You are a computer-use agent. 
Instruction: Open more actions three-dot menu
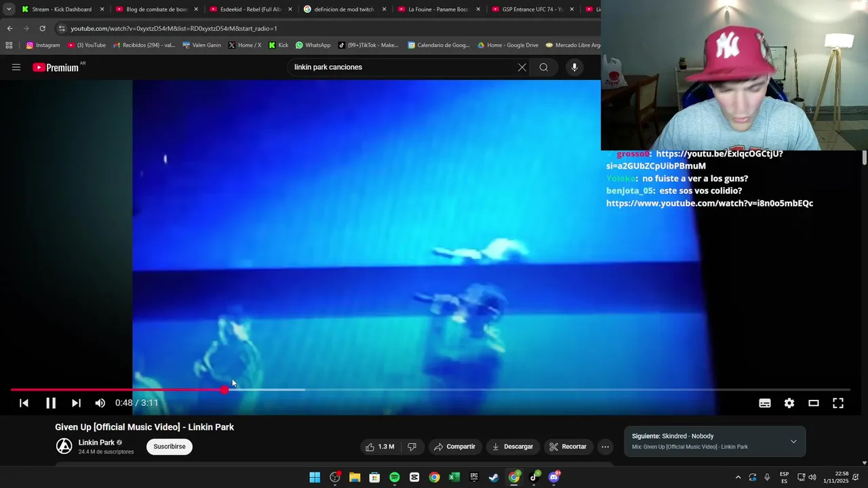point(605,447)
